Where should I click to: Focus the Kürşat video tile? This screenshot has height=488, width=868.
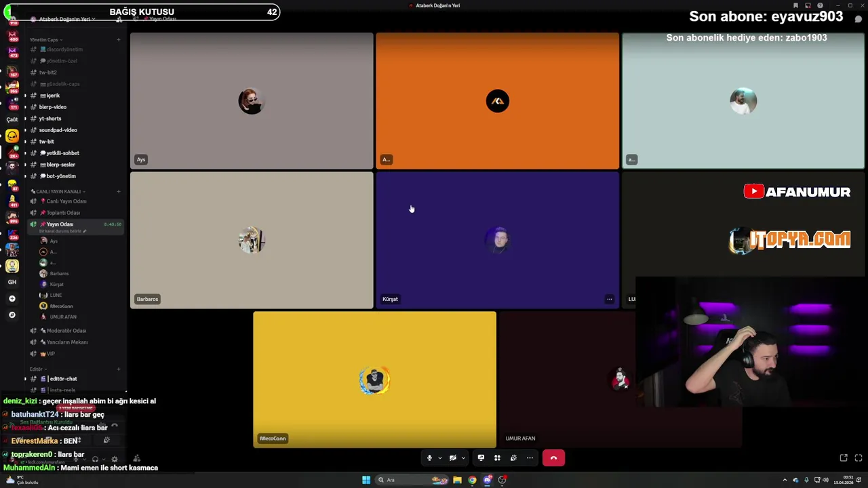tap(497, 240)
